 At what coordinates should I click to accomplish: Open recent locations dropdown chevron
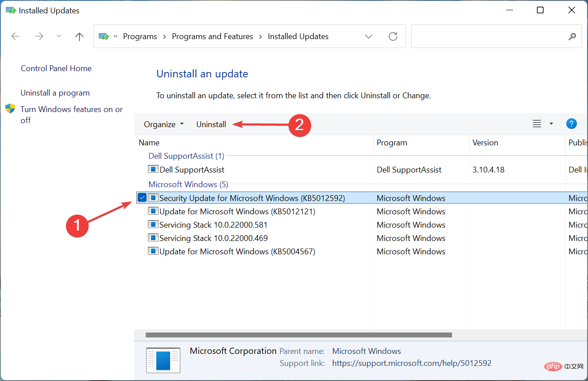pos(59,36)
